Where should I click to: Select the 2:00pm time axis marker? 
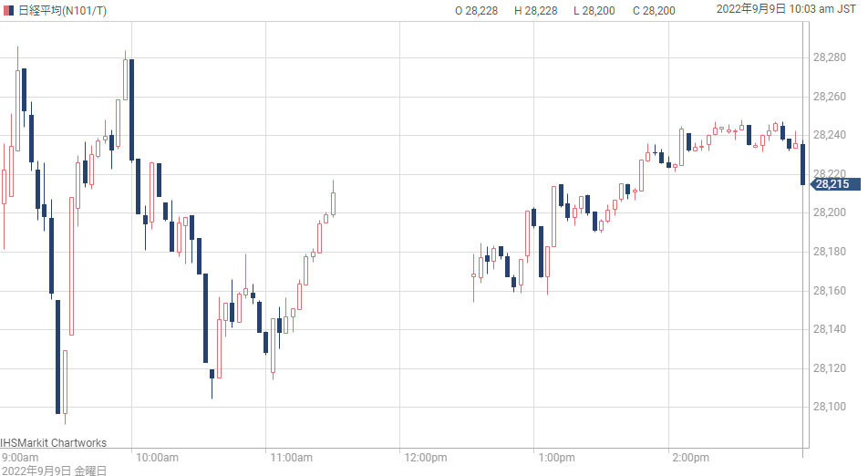(x=690, y=457)
